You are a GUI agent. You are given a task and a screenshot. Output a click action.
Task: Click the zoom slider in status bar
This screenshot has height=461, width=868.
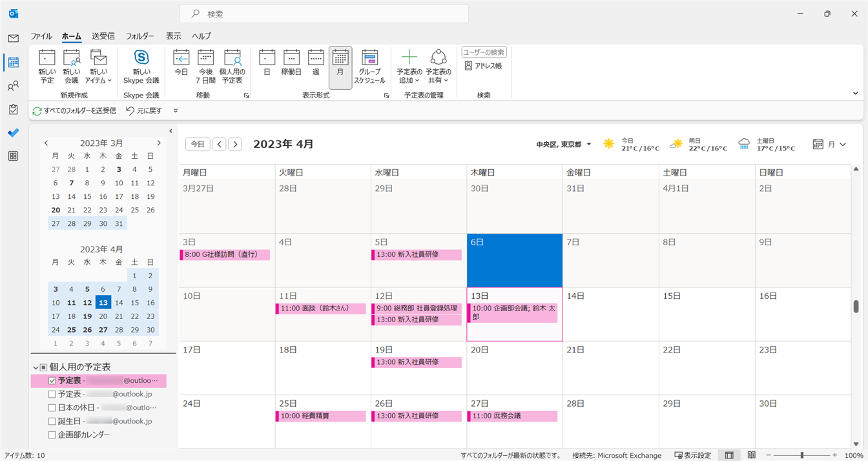801,455
